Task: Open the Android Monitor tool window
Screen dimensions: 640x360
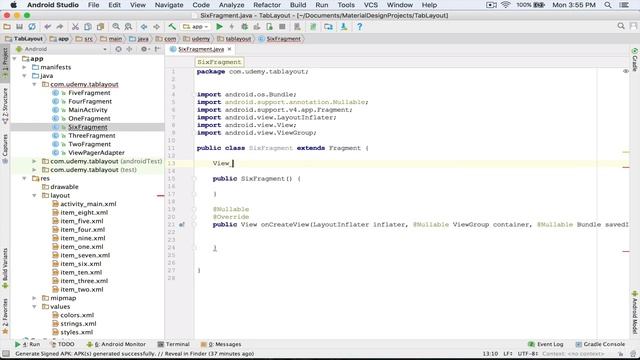Action: tap(116, 344)
